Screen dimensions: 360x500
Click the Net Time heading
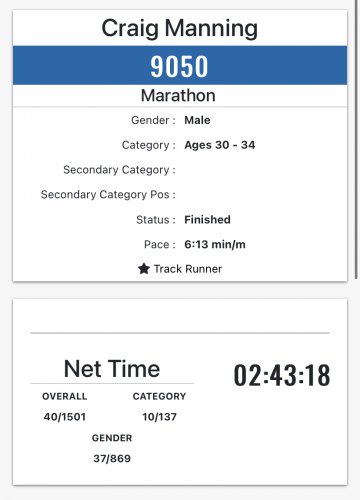tap(112, 369)
